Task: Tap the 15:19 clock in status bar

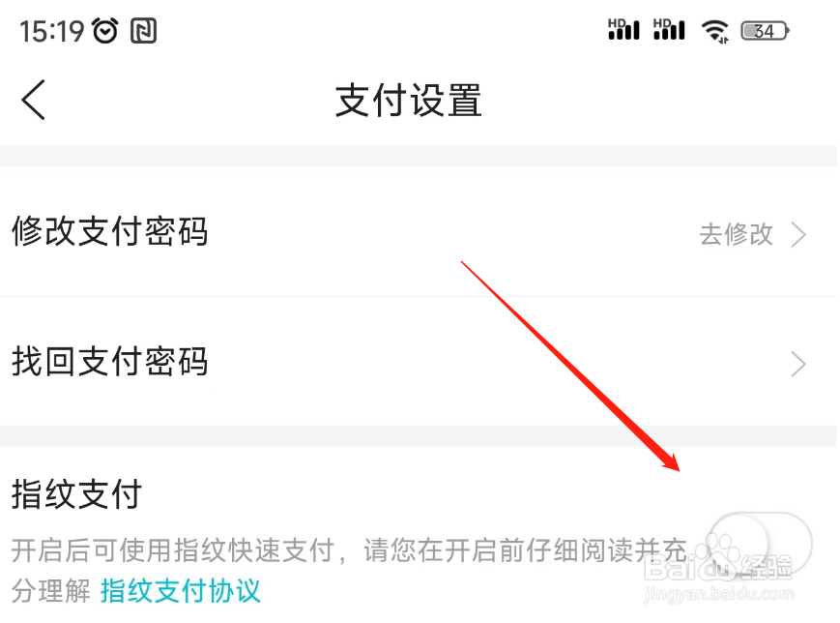Action: tap(52, 31)
